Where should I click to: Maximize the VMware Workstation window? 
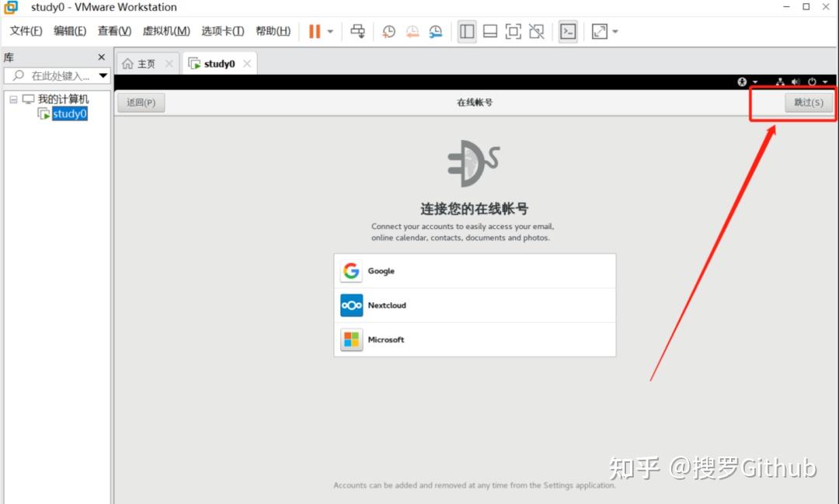806,7
